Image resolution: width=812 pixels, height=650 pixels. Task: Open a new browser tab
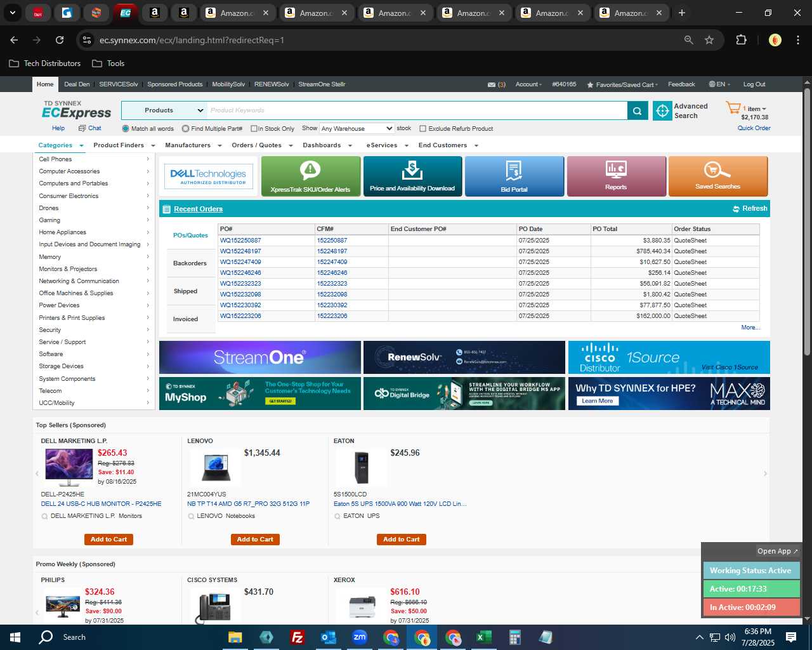pos(682,13)
